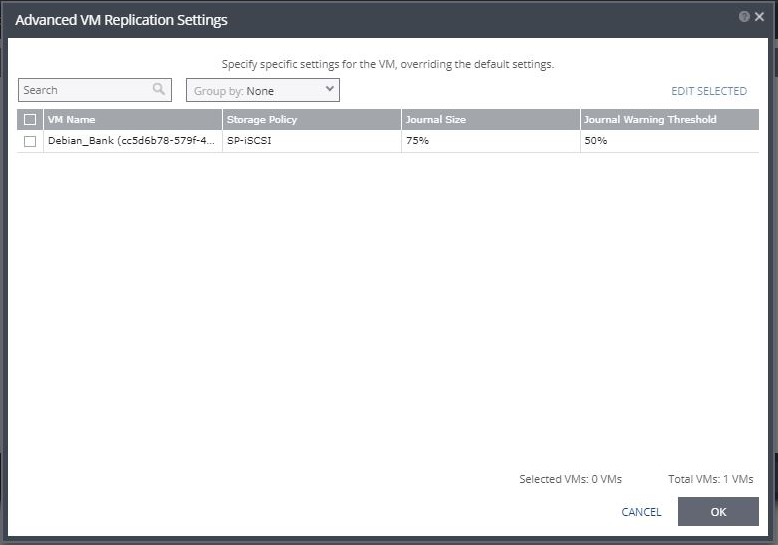This screenshot has height=545, width=778.
Task: Close the Advanced VM Replication Settings dialog
Action: click(759, 17)
